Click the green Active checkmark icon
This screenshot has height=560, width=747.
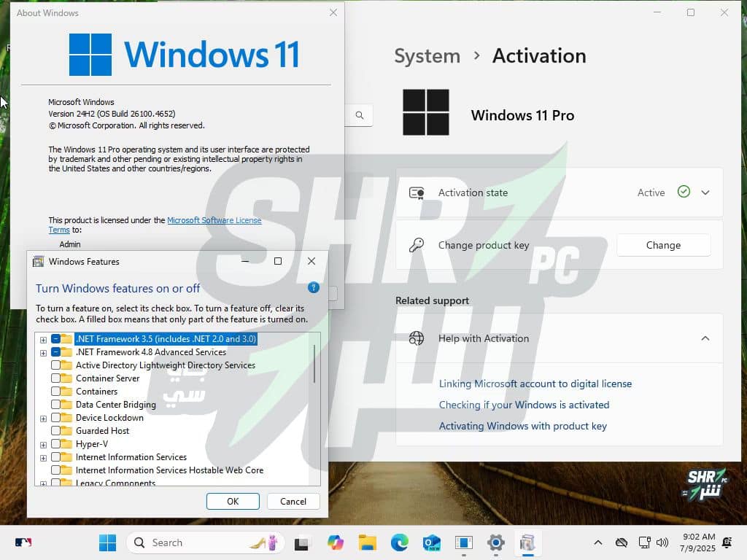point(684,192)
